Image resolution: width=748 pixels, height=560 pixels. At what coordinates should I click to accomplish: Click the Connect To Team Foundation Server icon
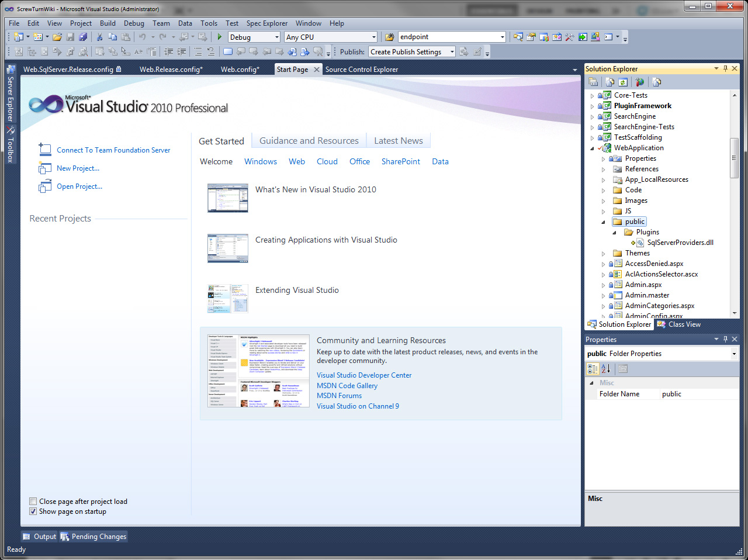tap(45, 150)
